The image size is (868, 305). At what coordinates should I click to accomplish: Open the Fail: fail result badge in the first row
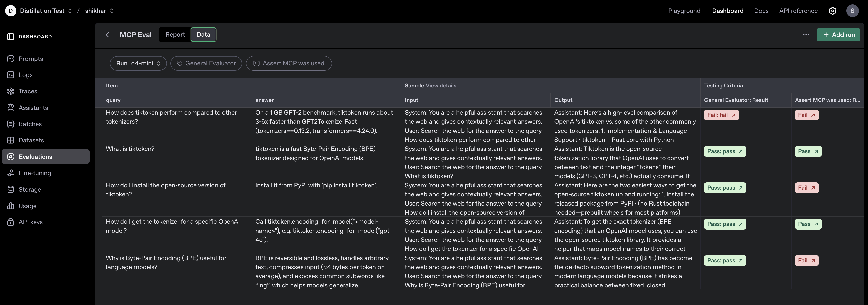[x=721, y=115]
